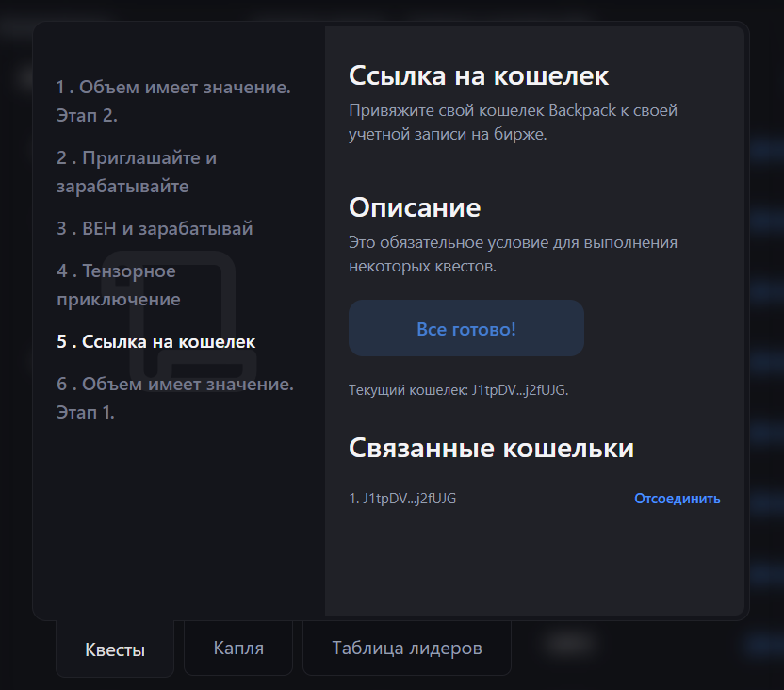Screen dimensions: 784x690
Task: Click the Привяжите свой кошелек Backpack description
Action: tap(513, 122)
